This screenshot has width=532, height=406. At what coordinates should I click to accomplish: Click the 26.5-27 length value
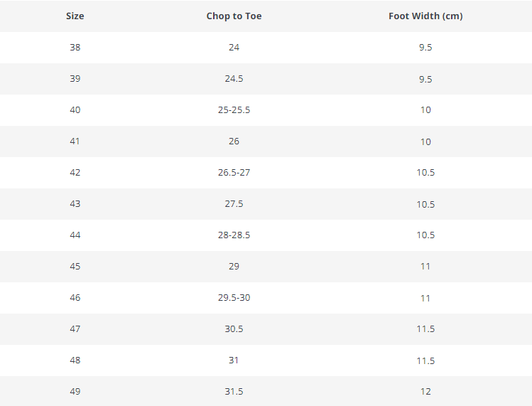(234, 172)
